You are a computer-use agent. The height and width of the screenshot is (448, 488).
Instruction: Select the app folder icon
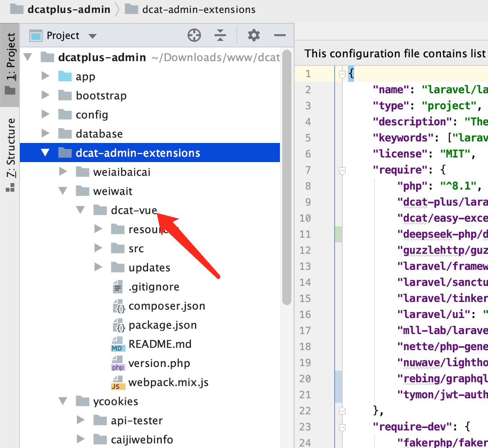65,76
